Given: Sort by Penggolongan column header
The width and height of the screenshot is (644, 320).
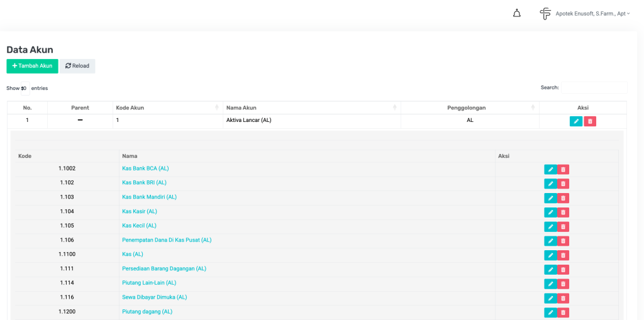Looking at the screenshot, I should [469, 108].
